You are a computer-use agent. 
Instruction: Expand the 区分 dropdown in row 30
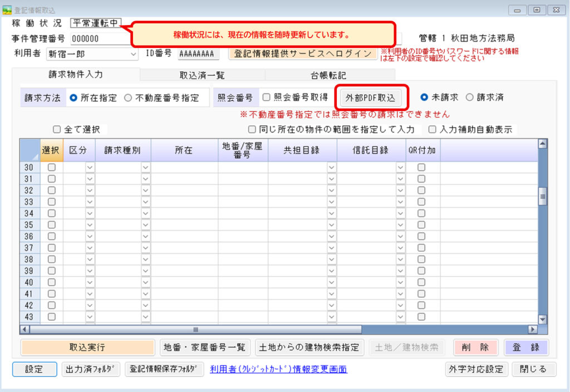[90, 167]
